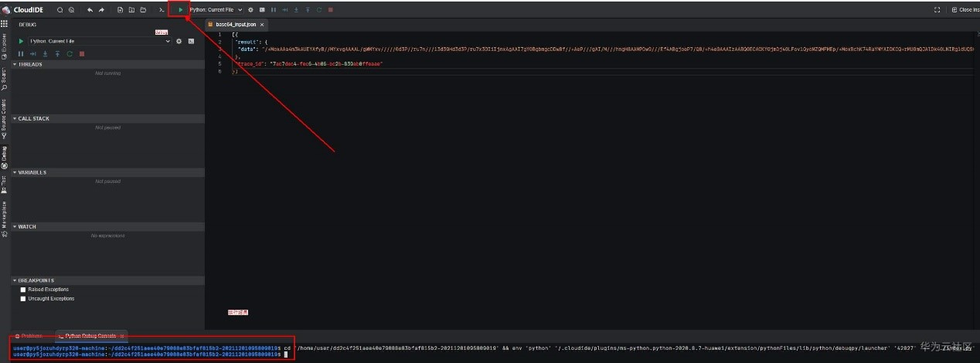Restart session in Debug panel controls

pyautogui.click(x=70, y=54)
